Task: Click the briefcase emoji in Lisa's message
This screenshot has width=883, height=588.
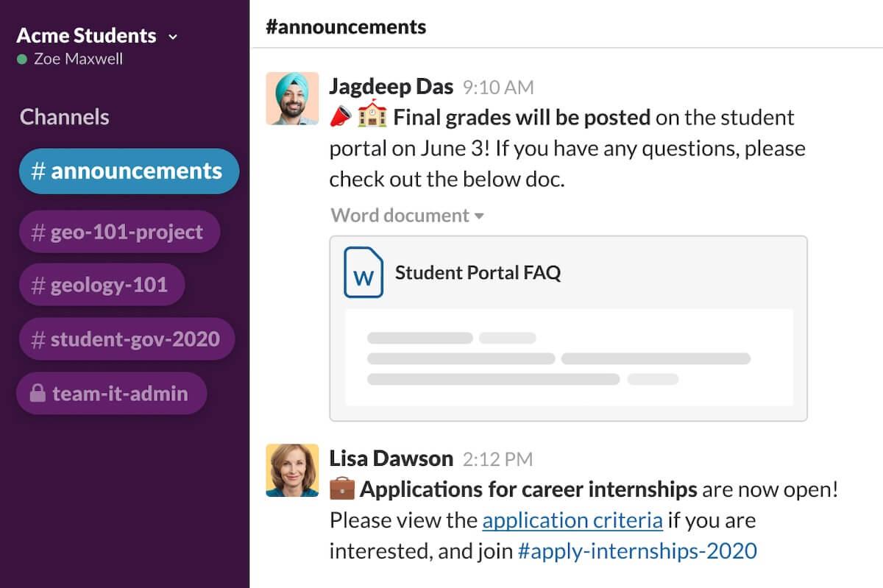Action: tap(342, 489)
